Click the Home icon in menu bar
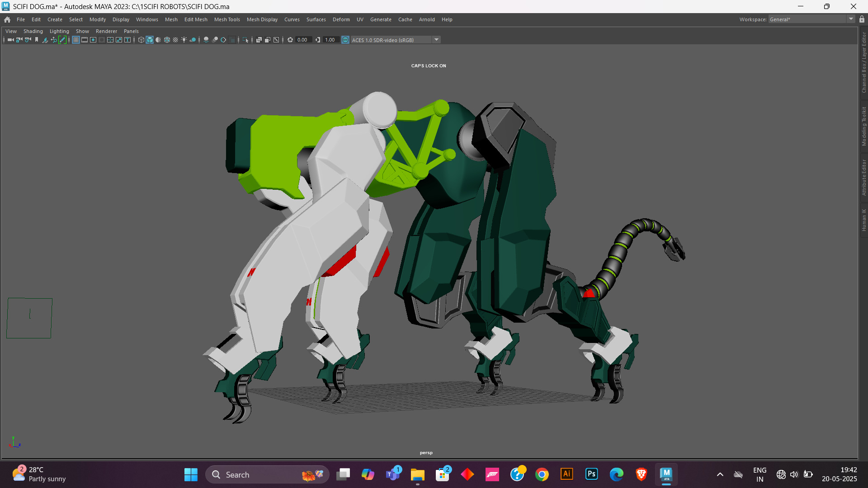This screenshot has height=488, width=868. pyautogui.click(x=7, y=19)
